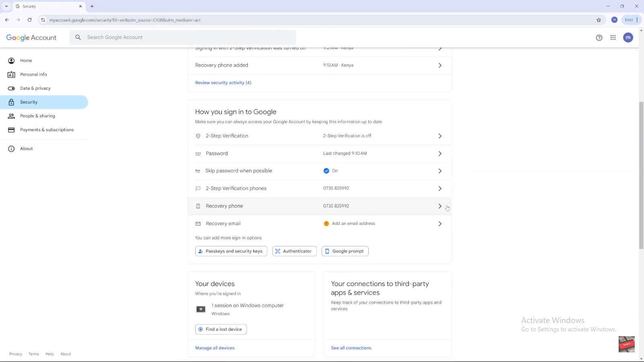Open the Help footer link
Viewport: 644px width, 362px height.
50,354
